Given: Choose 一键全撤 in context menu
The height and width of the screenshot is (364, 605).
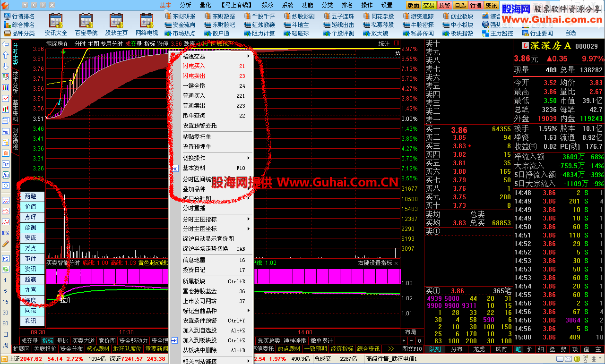Looking at the screenshot, I should tap(216, 86).
